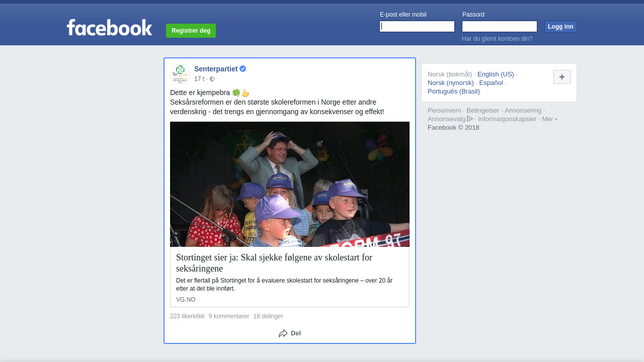This screenshot has width=644, height=362.
Task: Open Har du glemt kontoen din link
Action: pyautogui.click(x=497, y=39)
